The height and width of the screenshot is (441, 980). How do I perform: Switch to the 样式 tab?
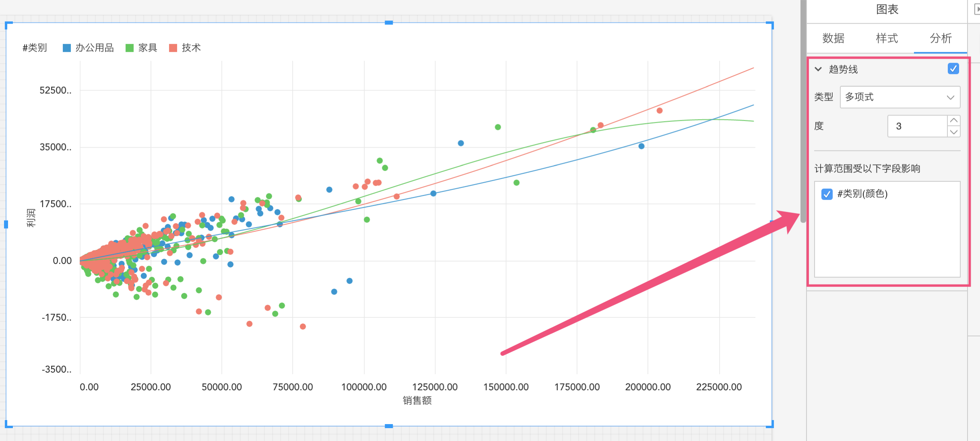(887, 38)
